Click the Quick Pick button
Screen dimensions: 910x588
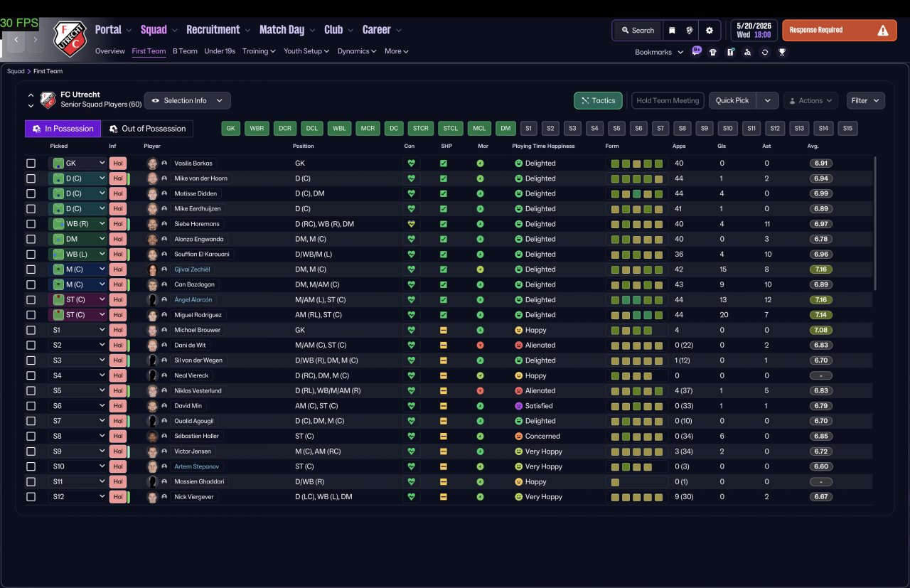(732, 101)
